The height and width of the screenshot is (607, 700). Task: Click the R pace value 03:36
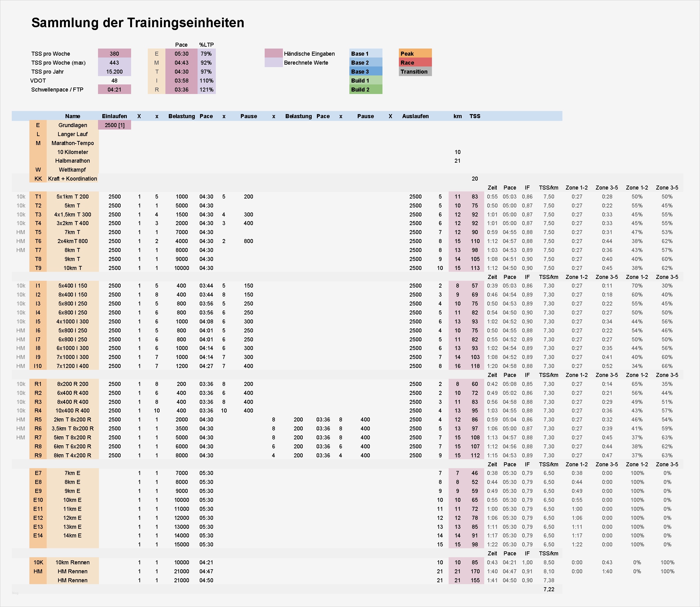(x=181, y=89)
